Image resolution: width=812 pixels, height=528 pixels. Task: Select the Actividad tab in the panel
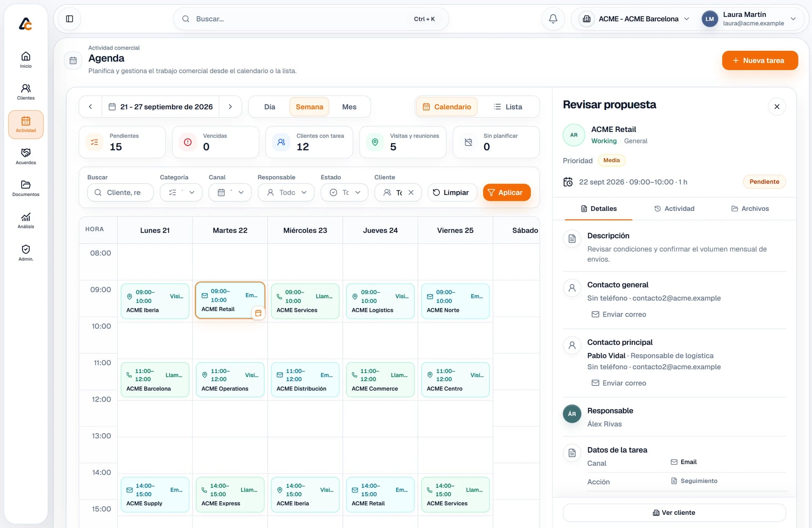[674, 209]
